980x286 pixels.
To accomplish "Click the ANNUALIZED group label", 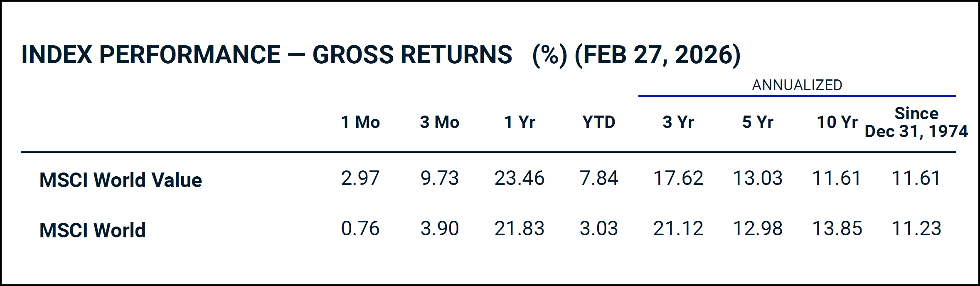I will pos(797,85).
